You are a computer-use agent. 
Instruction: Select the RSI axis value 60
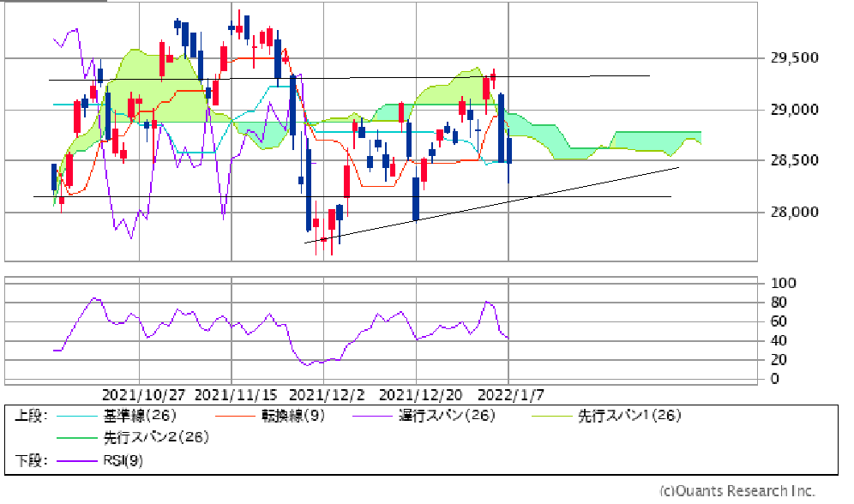click(779, 321)
